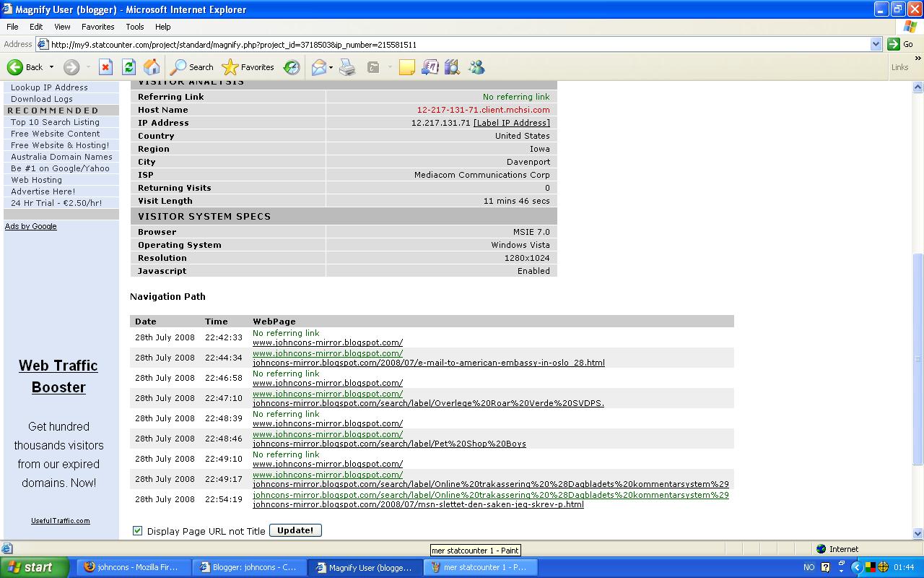Click the Send to OneNote toolbar icon
924x578 pixels.
click(x=430, y=67)
